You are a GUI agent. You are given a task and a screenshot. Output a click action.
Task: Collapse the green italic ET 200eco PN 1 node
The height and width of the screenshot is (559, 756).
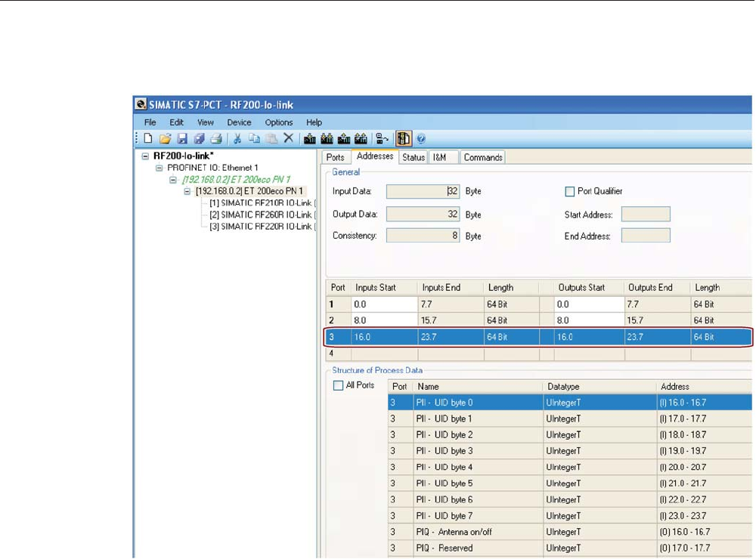173,180
